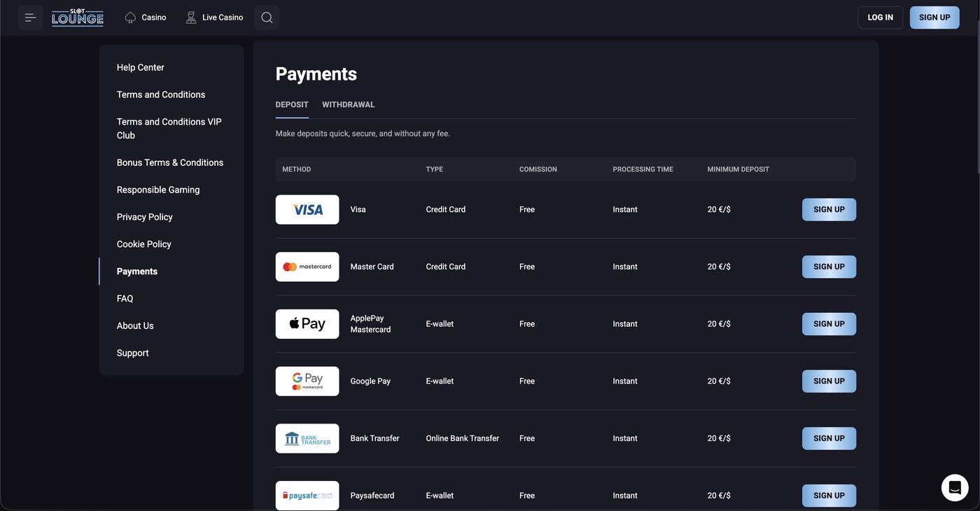
Task: Click Sign Up in the Paysafecard row
Action: [x=829, y=496]
